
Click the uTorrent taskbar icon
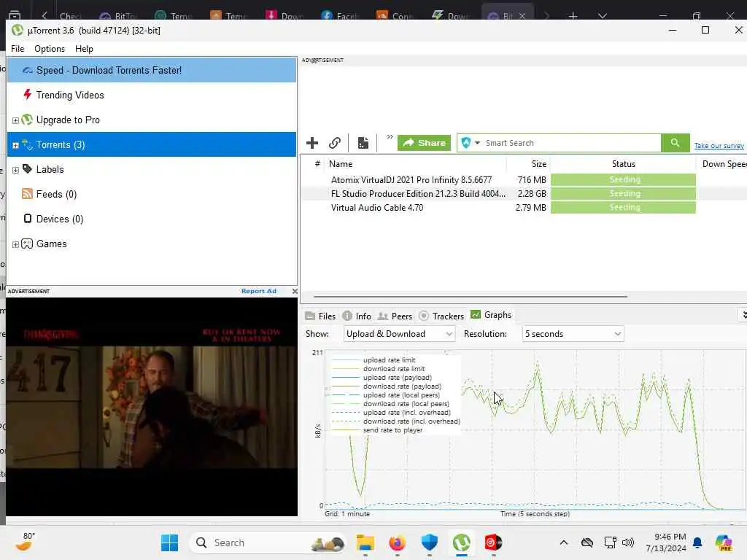click(x=461, y=542)
